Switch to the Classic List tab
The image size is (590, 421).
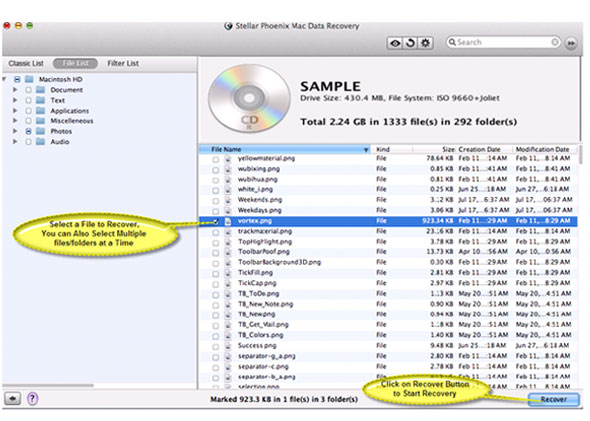tap(26, 64)
